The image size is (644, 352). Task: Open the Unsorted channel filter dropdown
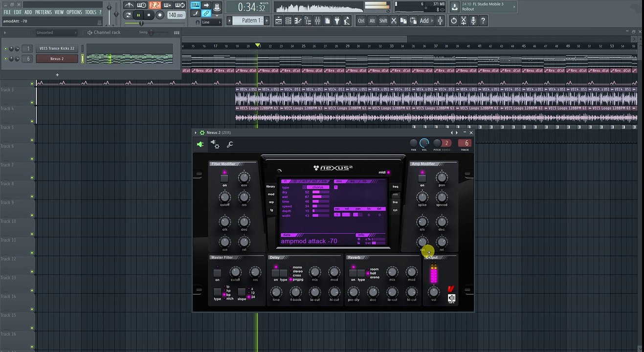(x=56, y=32)
